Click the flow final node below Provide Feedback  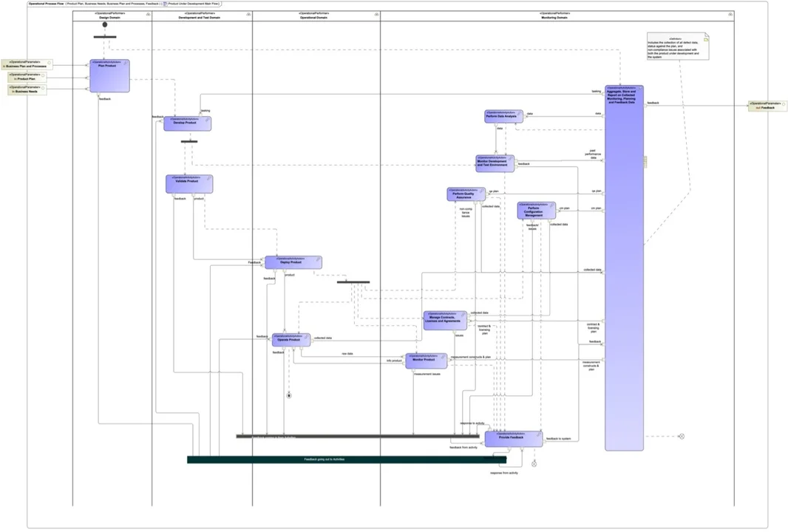click(x=534, y=464)
